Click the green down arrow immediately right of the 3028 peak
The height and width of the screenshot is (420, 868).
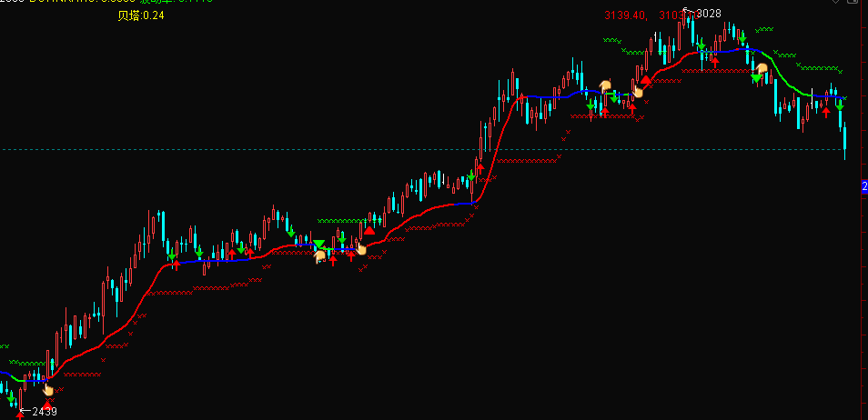[x=701, y=44]
